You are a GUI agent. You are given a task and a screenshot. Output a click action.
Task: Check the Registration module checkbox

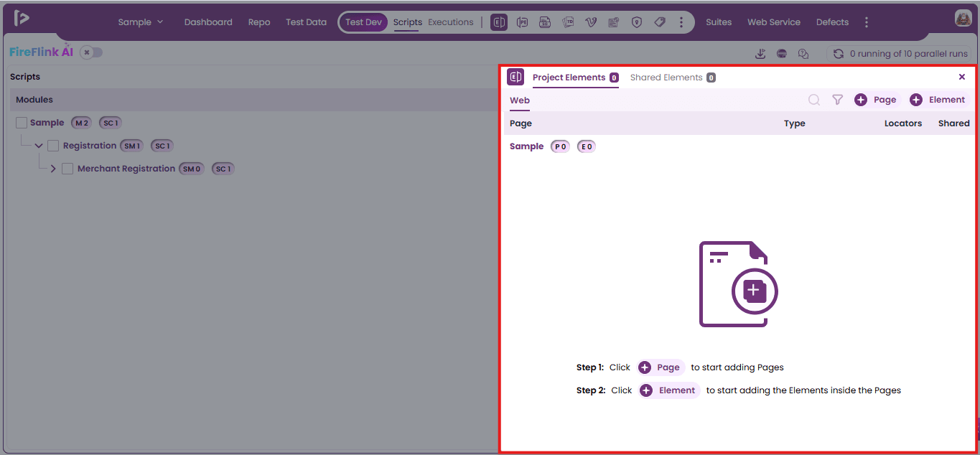tap(53, 146)
